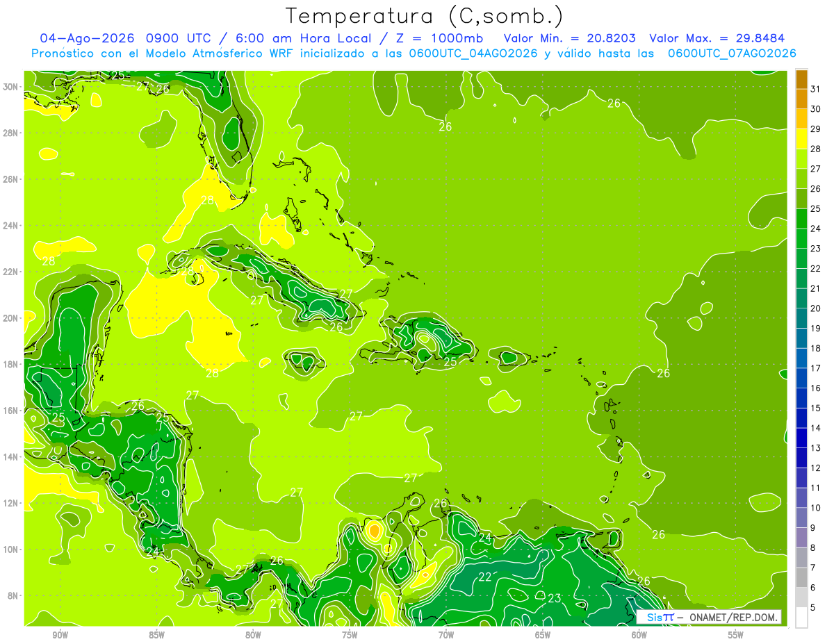Click legend label "13" on color scale
This screenshot has height=644, width=834.
coord(816,448)
